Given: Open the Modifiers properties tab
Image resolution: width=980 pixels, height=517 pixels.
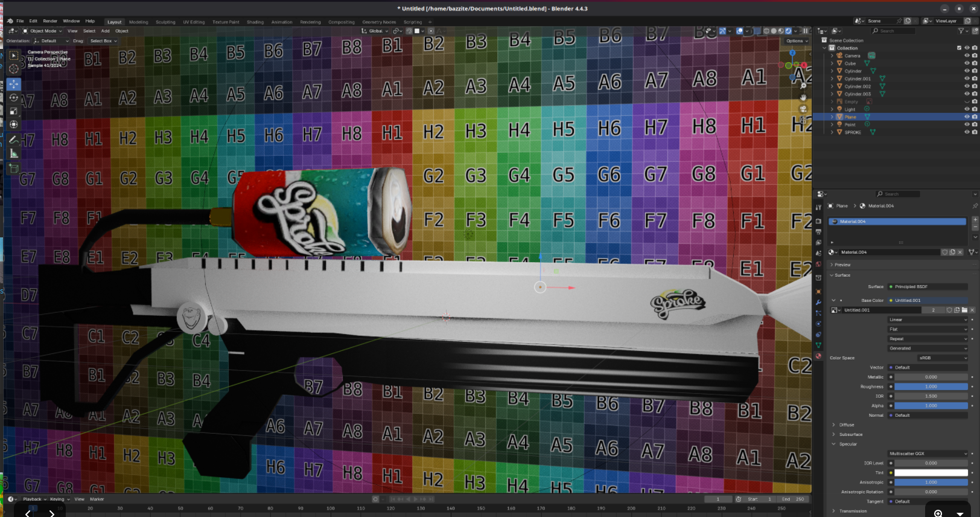Looking at the screenshot, I should (818, 302).
